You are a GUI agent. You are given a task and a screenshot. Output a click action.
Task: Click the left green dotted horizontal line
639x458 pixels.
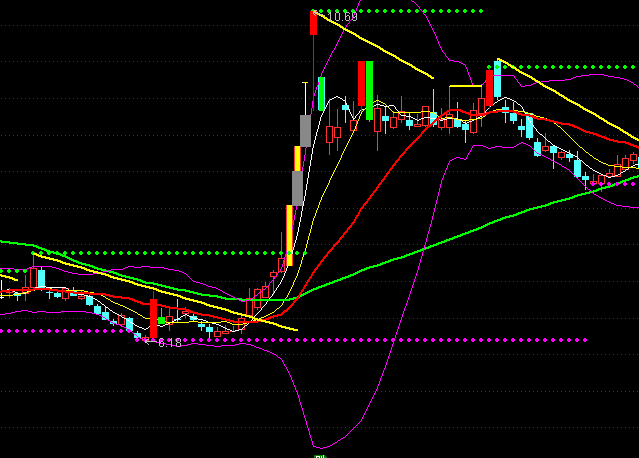(150, 252)
